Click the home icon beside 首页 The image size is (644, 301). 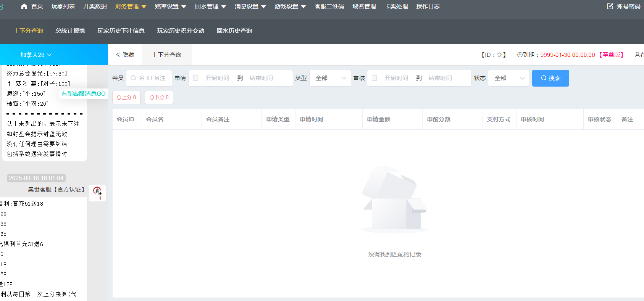[24, 6]
